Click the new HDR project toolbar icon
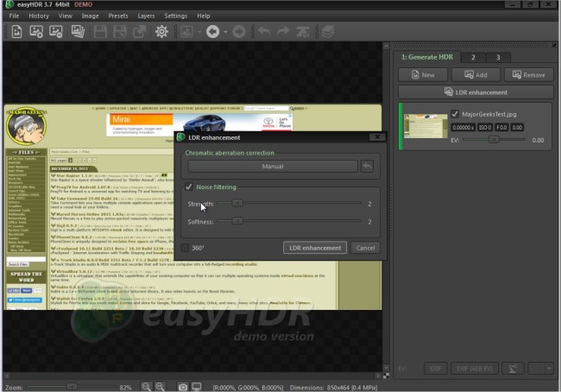The image size is (561, 392). [x=16, y=32]
